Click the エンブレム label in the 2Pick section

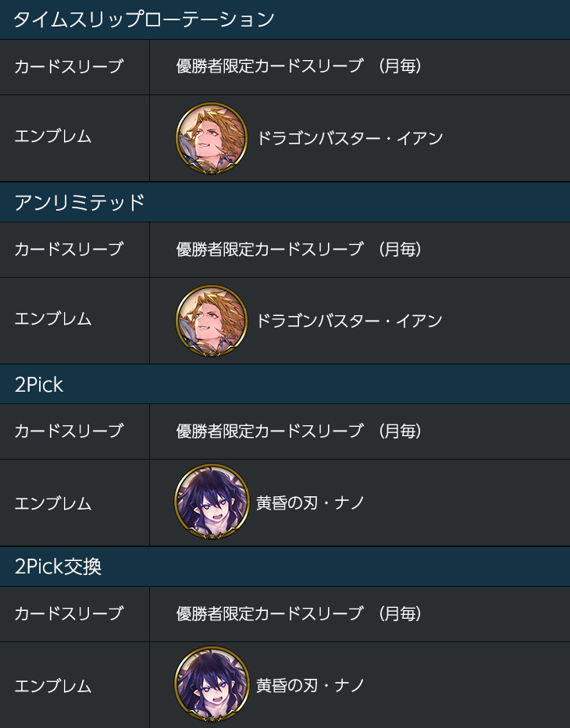53,504
